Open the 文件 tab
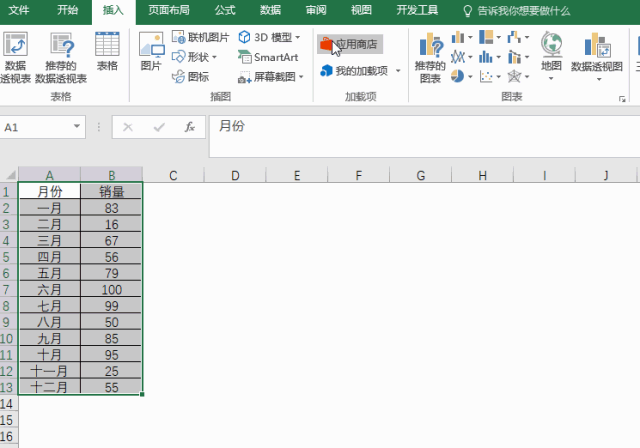 [19, 10]
